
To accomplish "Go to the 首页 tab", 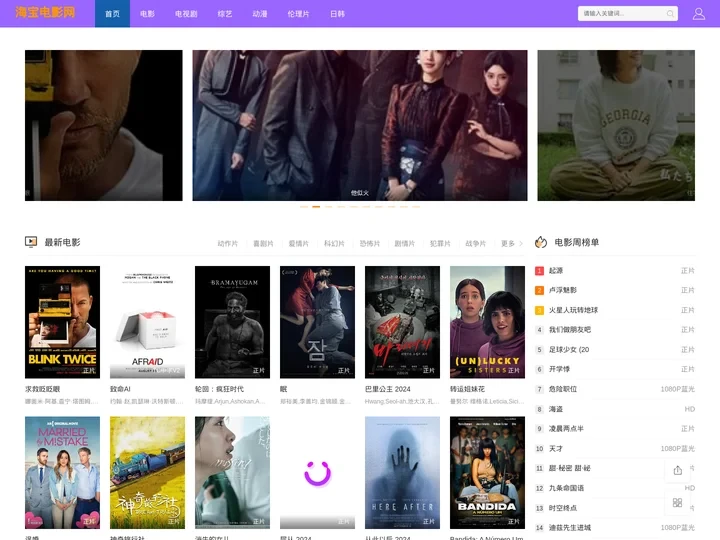I will click(x=112, y=14).
